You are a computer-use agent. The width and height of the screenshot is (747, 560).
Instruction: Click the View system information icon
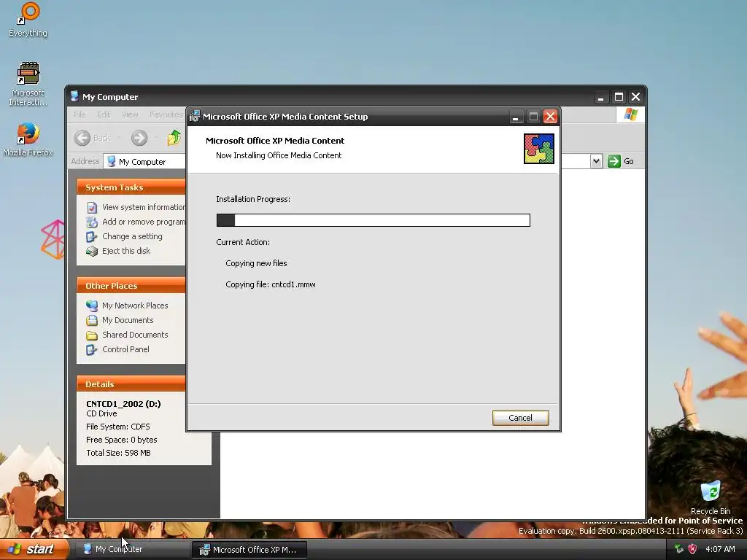[x=92, y=208]
